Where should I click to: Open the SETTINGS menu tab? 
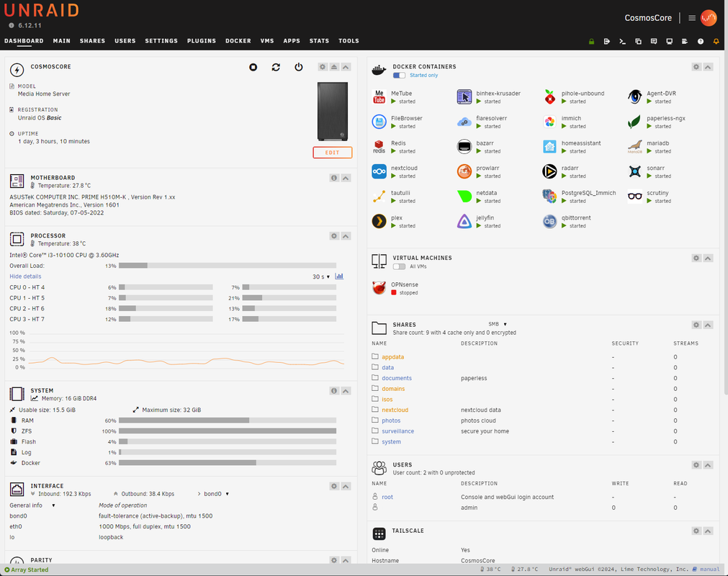(161, 41)
